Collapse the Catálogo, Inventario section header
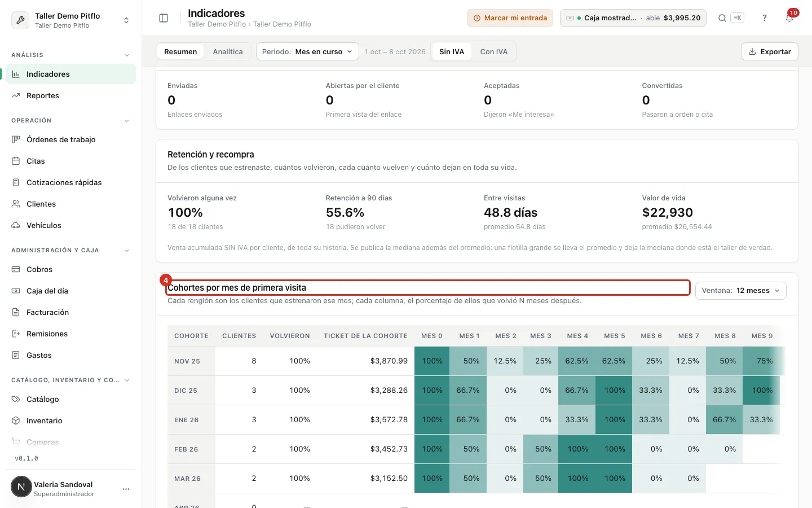 point(70,380)
